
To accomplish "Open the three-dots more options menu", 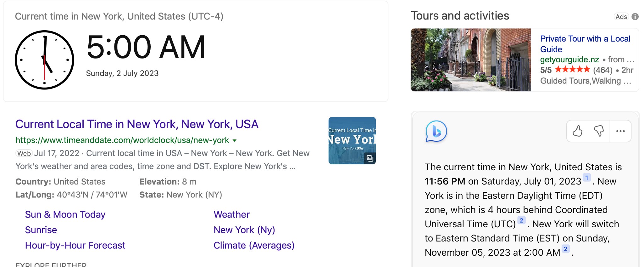I will click(x=620, y=131).
